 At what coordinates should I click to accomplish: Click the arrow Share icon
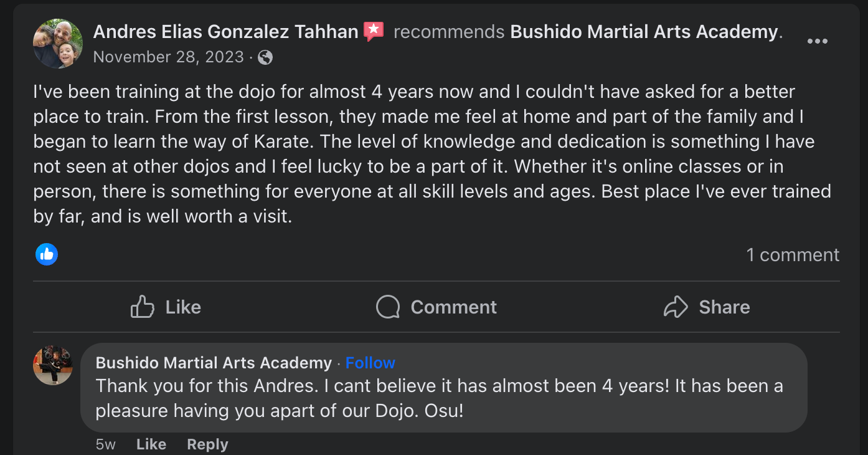(676, 307)
